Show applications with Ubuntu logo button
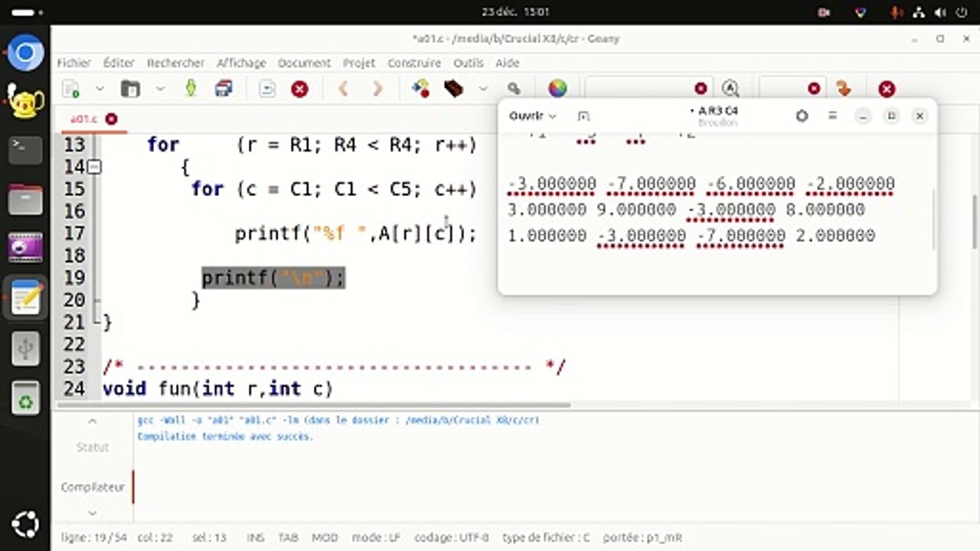The width and height of the screenshot is (980, 551). (25, 525)
